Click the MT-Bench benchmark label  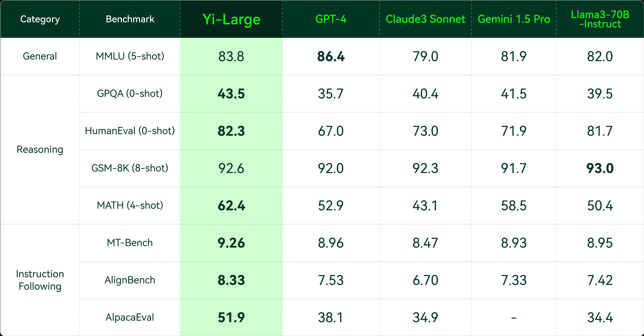[130, 243]
